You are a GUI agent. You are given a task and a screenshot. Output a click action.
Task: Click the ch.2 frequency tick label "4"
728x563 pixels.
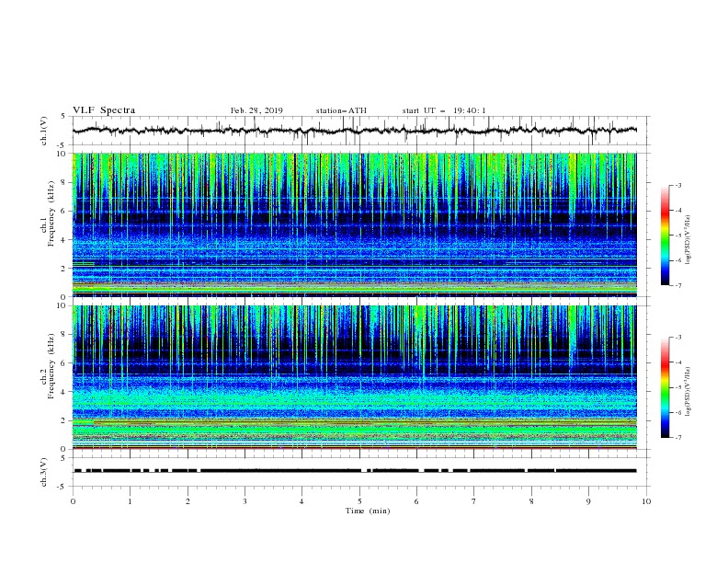pos(64,392)
